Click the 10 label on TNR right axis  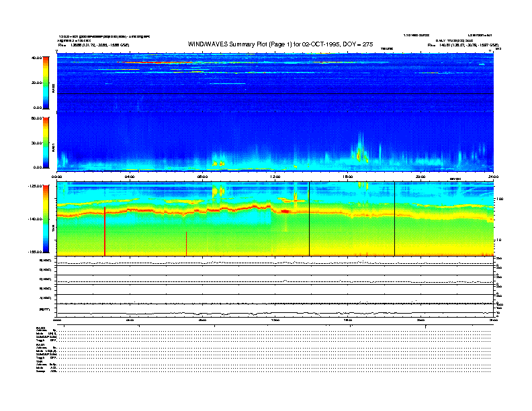coord(499,240)
